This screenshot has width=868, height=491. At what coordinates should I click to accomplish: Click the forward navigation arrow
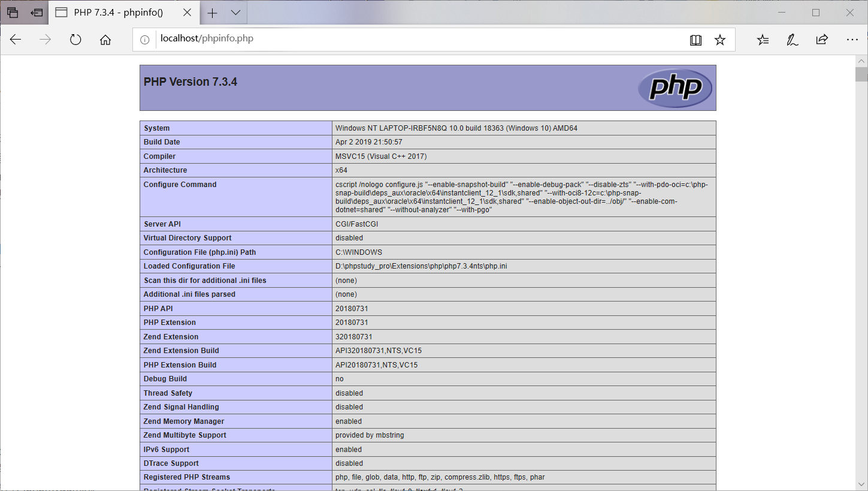tap(45, 39)
